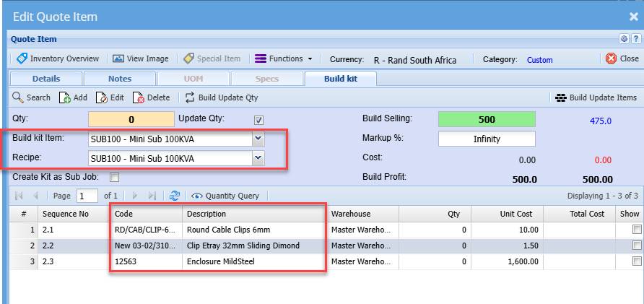
Task: Click the grid Qty column header
Action: point(435,214)
